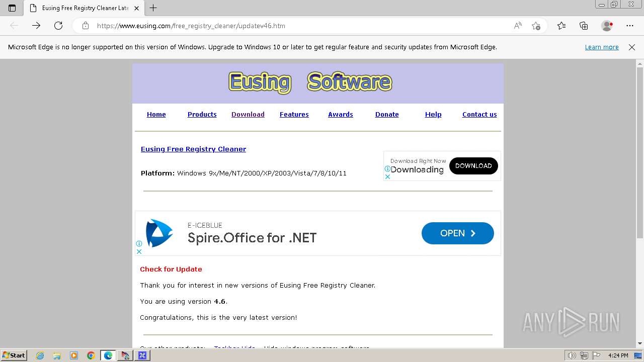Go to the Home page link

156,115
